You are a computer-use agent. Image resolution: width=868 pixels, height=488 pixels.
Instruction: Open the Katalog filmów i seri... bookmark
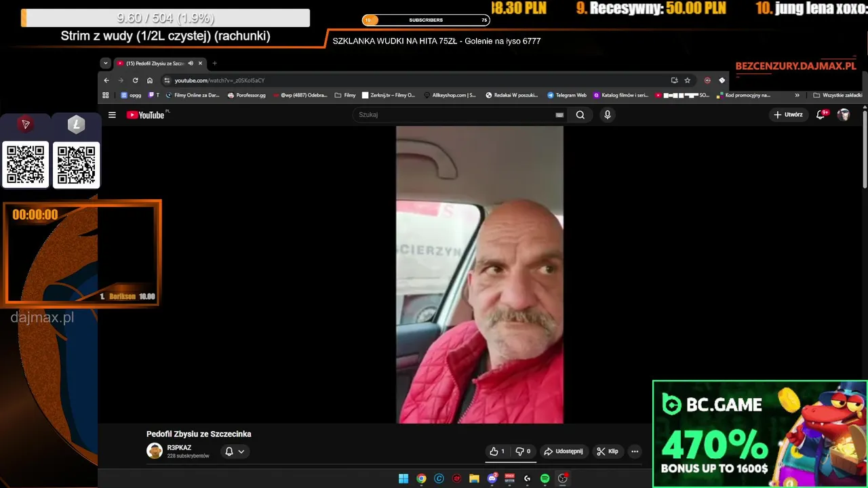point(621,96)
